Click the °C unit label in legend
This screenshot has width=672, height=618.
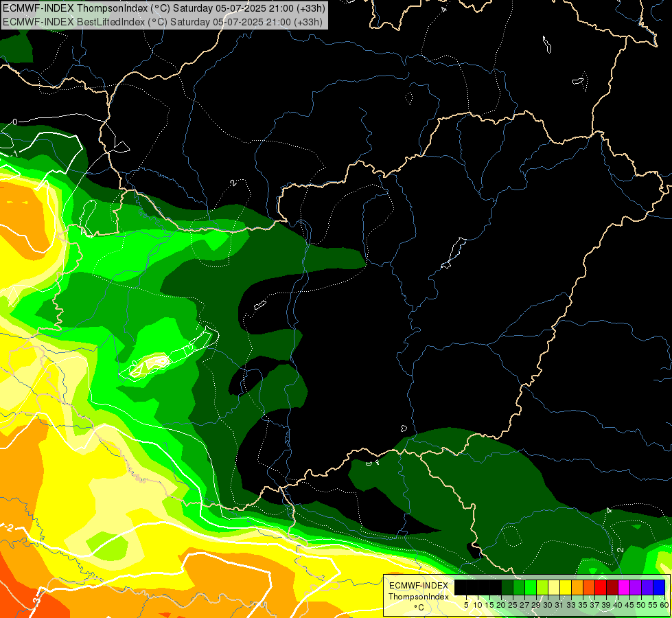[419, 608]
